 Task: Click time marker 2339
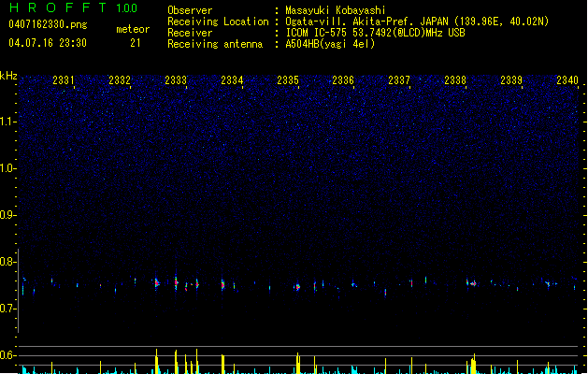(x=511, y=80)
